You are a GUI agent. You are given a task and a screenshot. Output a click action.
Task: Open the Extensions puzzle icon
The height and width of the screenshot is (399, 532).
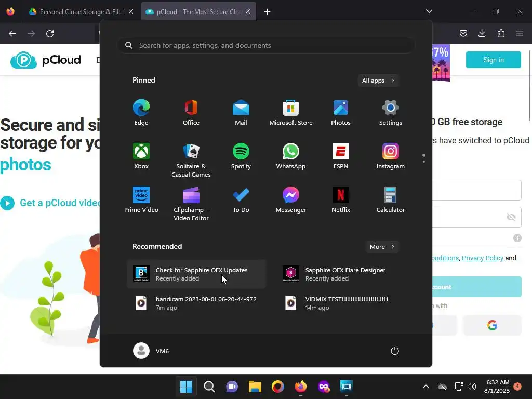tap(501, 33)
